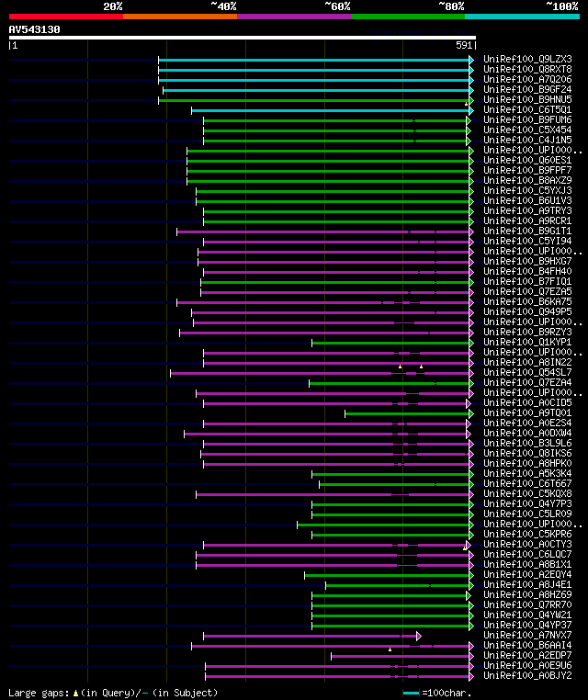The image size is (588, 700).
Task: Click UniRef100_Q1KYP1 in the list
Action: coord(527,342)
